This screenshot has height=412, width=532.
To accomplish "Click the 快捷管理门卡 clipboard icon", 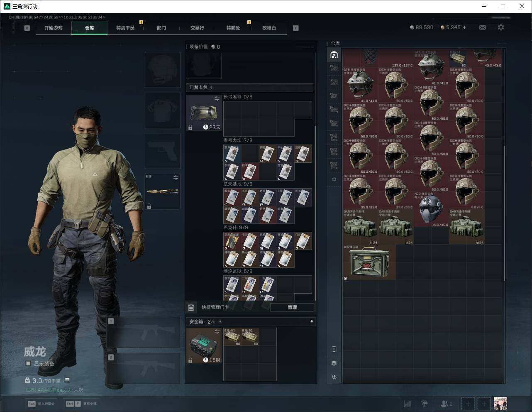I will click(x=191, y=307).
